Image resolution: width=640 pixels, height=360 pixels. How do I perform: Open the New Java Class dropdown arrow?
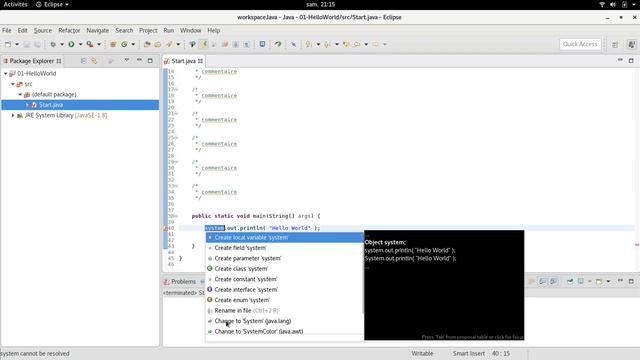coord(133,44)
